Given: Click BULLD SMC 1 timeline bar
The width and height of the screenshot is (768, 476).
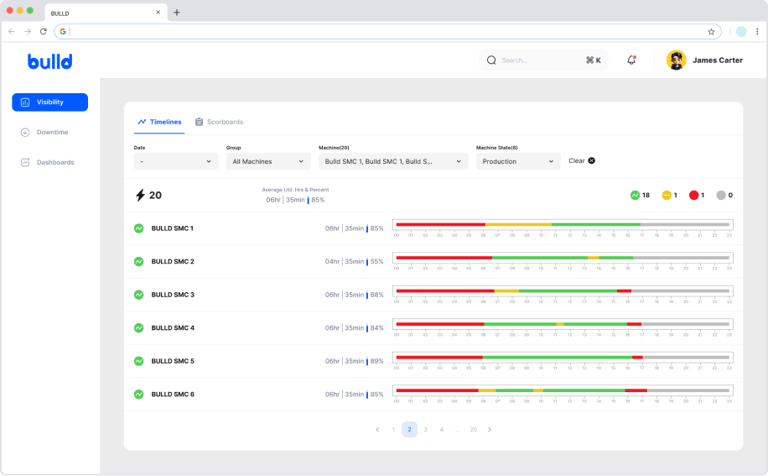Looking at the screenshot, I should [563, 225].
